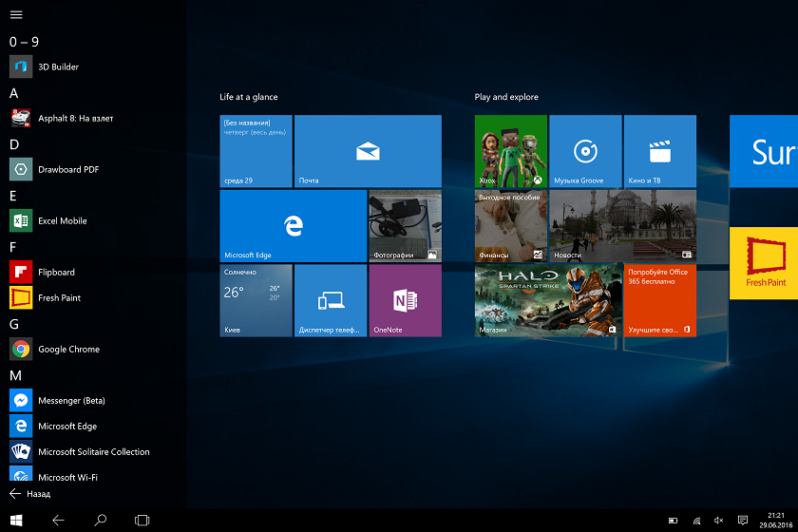This screenshot has width=798, height=532.
Task: Click the muted volume tray icon
Action: point(718,521)
